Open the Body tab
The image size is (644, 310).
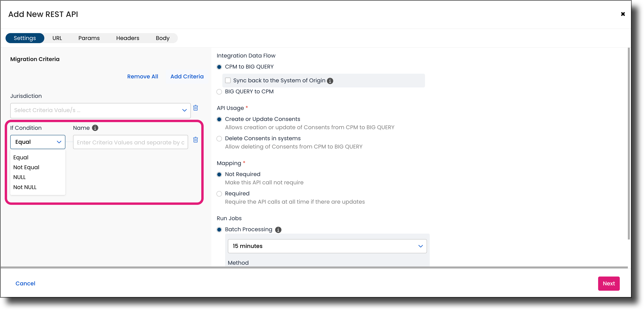point(162,38)
